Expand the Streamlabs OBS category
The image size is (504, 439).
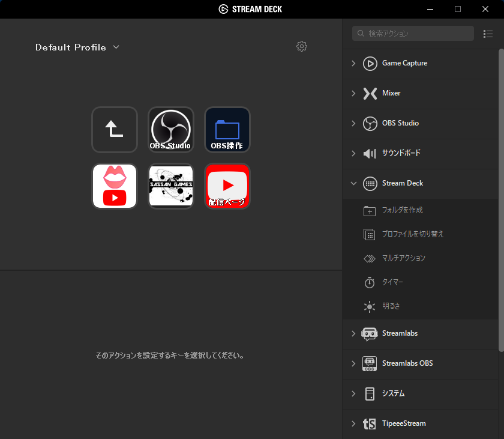coord(353,363)
